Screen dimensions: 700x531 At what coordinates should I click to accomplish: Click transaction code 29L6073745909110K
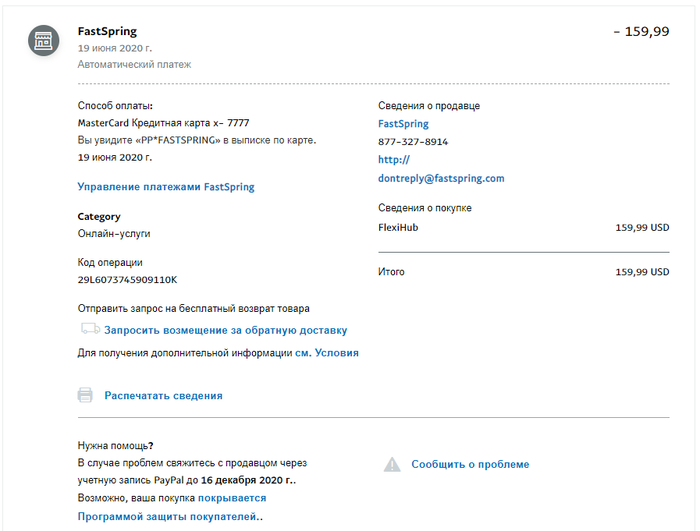[127, 280]
